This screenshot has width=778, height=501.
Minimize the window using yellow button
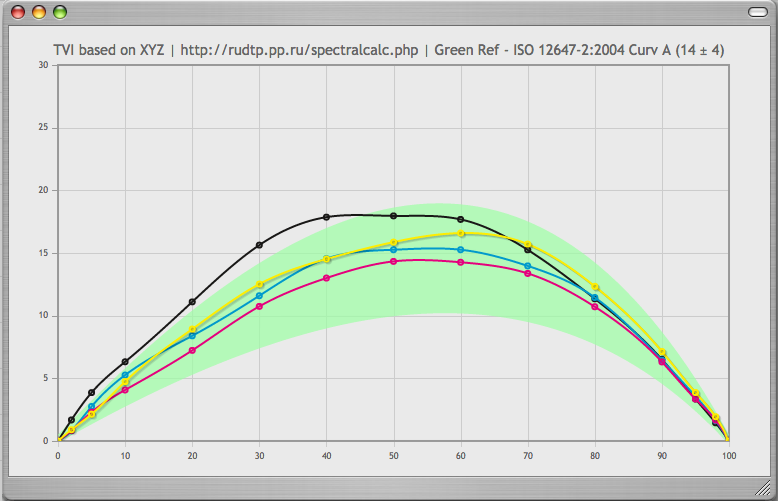(x=39, y=12)
